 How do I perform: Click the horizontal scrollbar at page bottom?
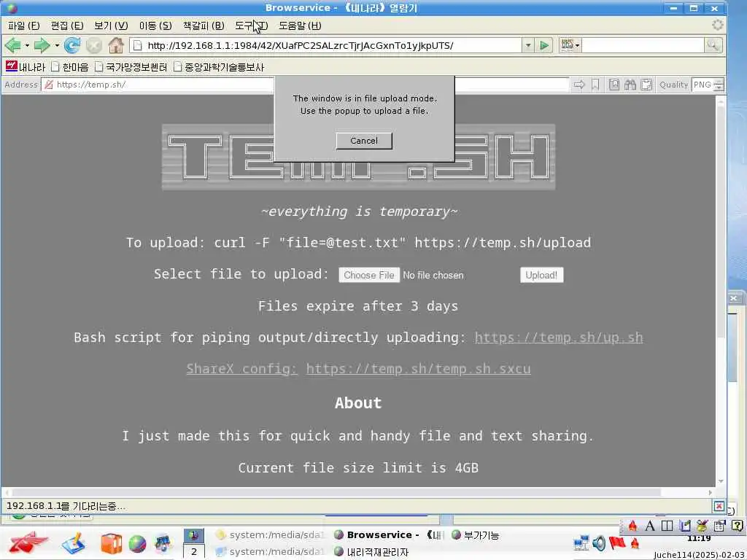tap(360, 492)
